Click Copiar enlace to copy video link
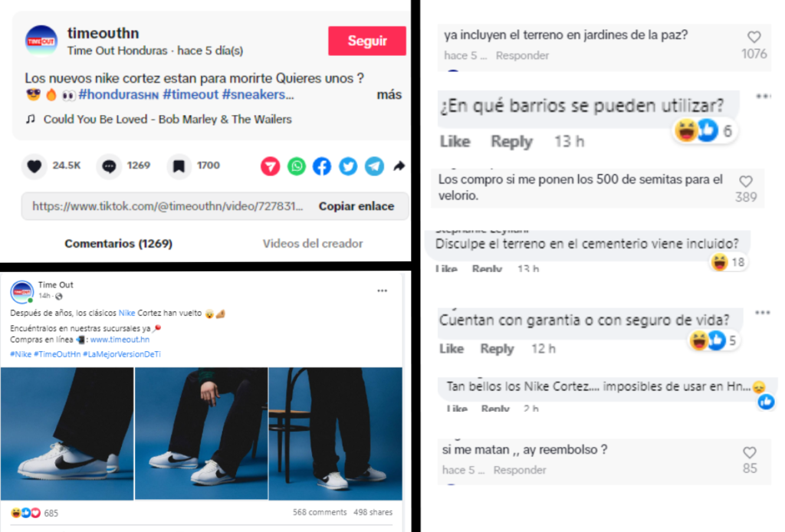This screenshot has width=785, height=532. coord(356,206)
